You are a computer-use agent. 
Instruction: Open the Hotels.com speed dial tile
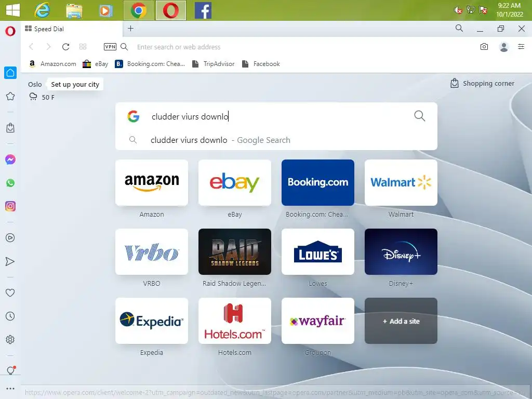(235, 321)
